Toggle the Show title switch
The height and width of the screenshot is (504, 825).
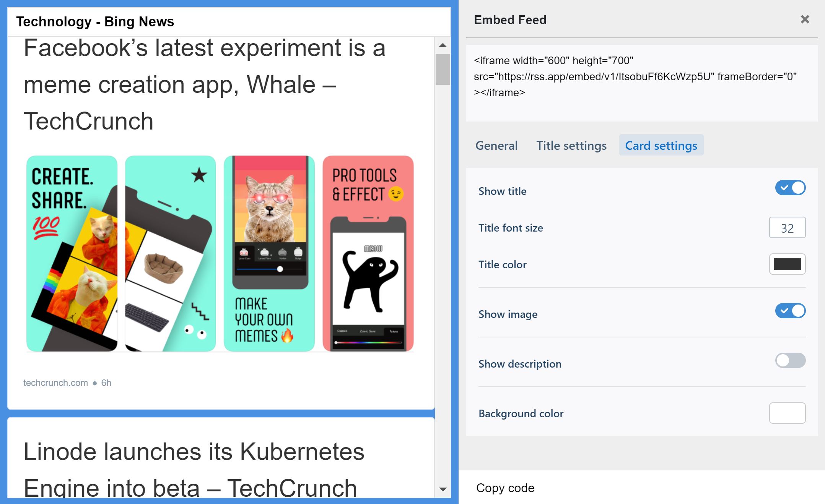pos(790,188)
